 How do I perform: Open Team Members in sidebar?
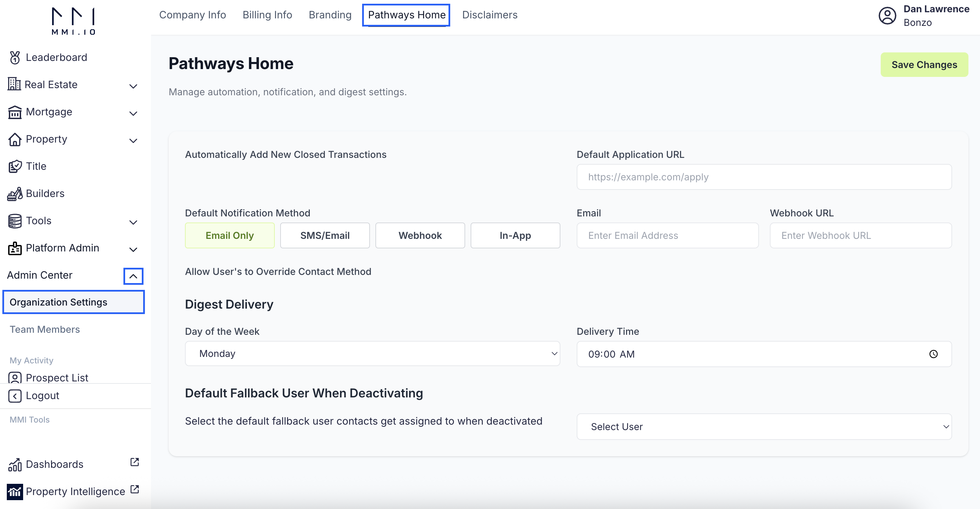45,329
